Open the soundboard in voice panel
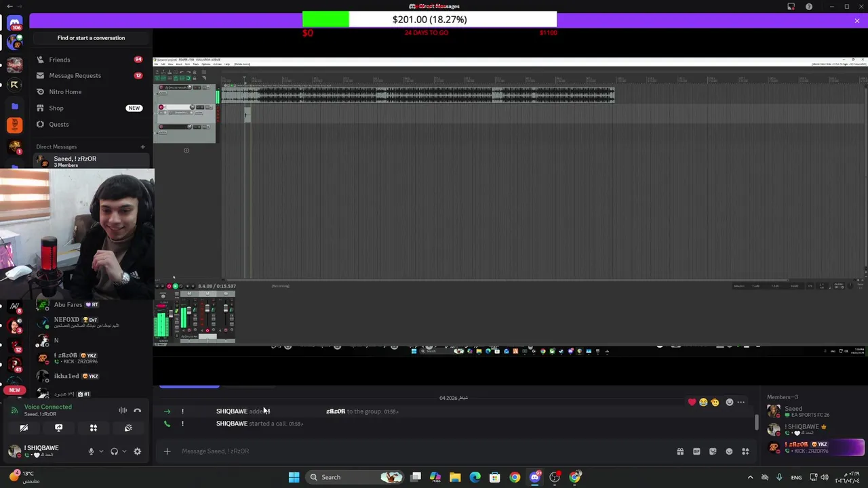Viewport: 868px width, 488px height. tap(128, 428)
